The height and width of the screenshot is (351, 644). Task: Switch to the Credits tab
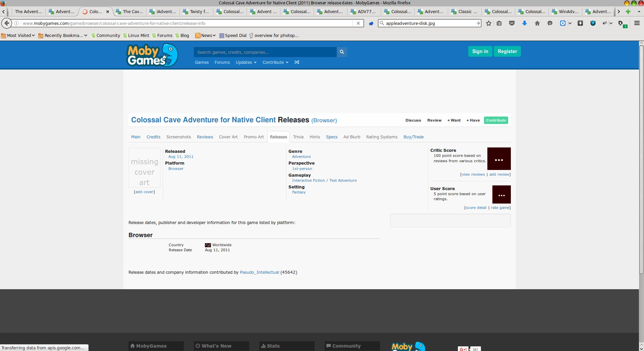click(x=153, y=137)
